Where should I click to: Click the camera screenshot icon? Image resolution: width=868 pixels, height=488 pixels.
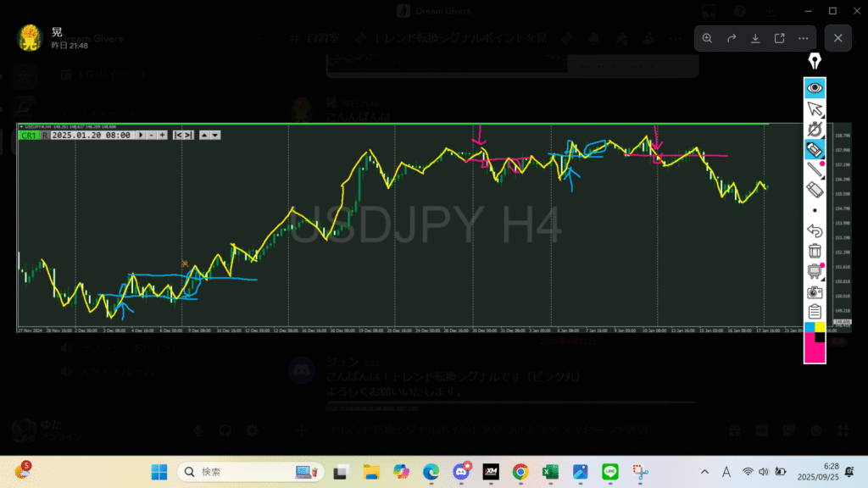(815, 291)
